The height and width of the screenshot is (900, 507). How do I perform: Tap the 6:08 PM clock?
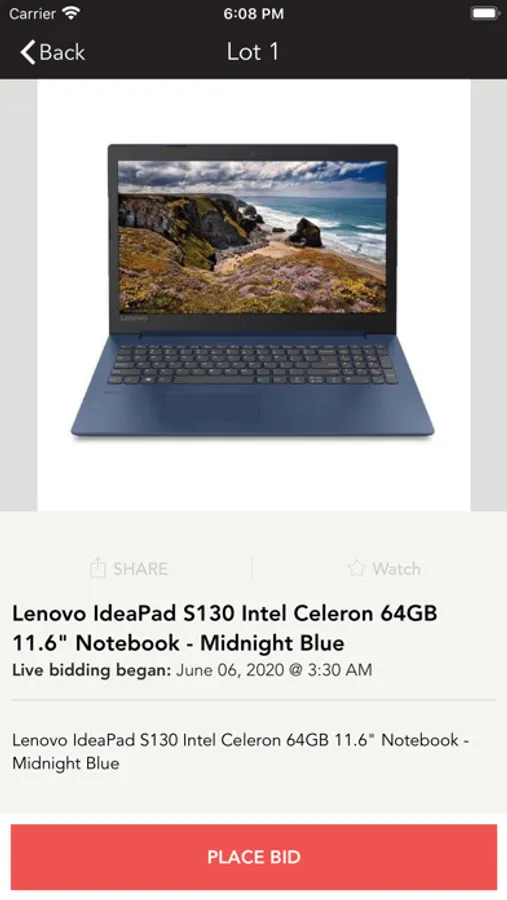coord(253,14)
